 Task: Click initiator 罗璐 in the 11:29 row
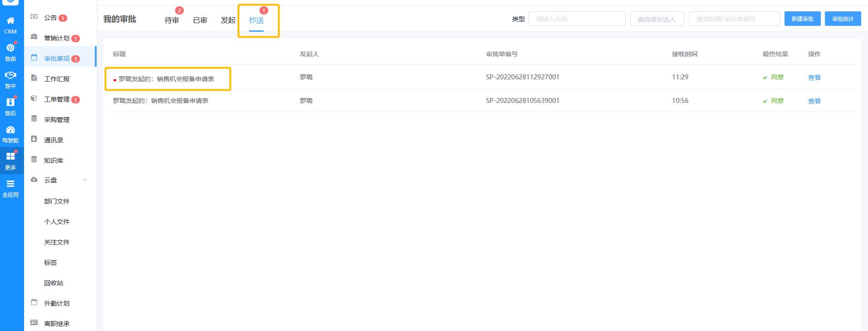[306, 77]
